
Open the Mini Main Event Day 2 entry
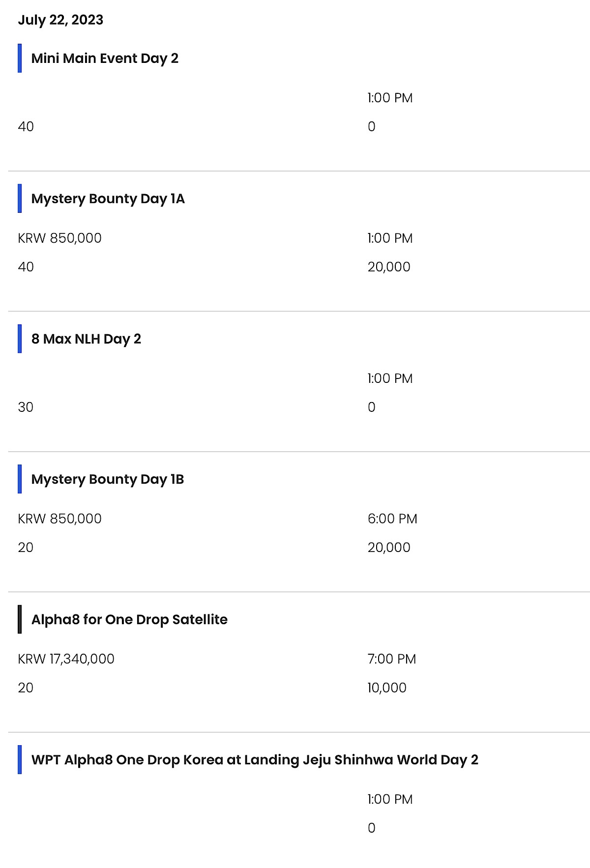[105, 58]
